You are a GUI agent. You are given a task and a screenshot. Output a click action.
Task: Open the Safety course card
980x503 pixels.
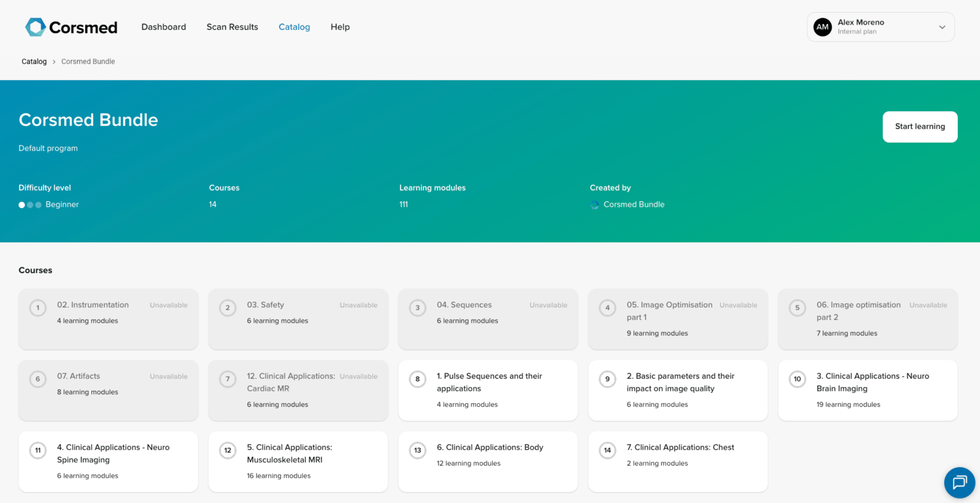pos(298,319)
